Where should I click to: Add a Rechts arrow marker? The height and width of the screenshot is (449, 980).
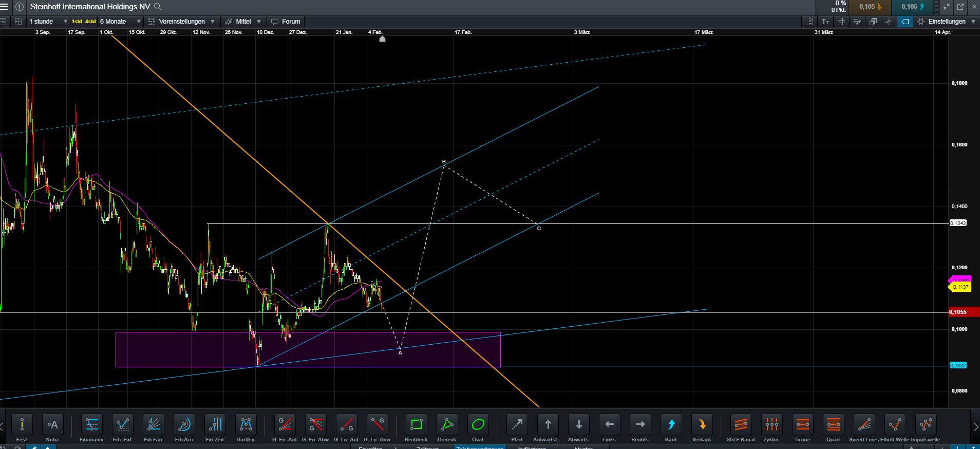tap(640, 425)
